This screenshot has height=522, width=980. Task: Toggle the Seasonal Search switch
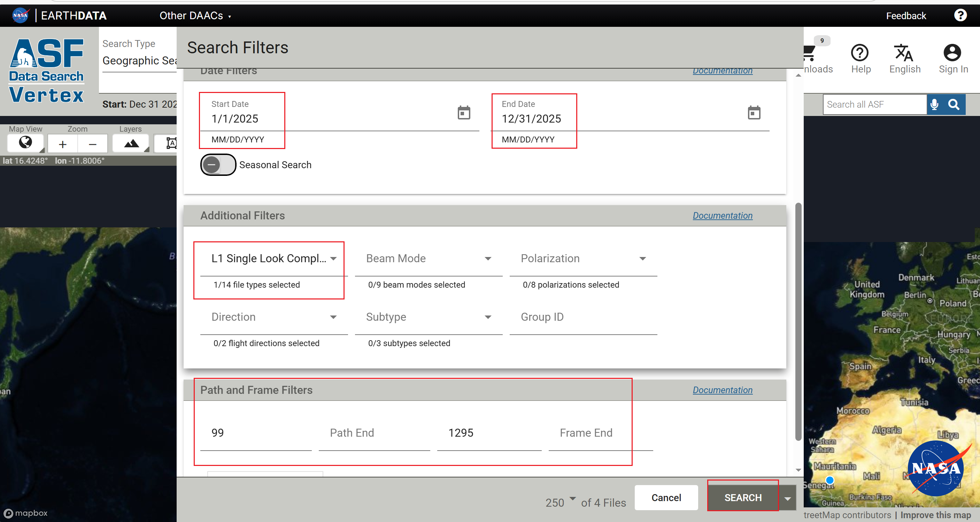click(x=218, y=165)
